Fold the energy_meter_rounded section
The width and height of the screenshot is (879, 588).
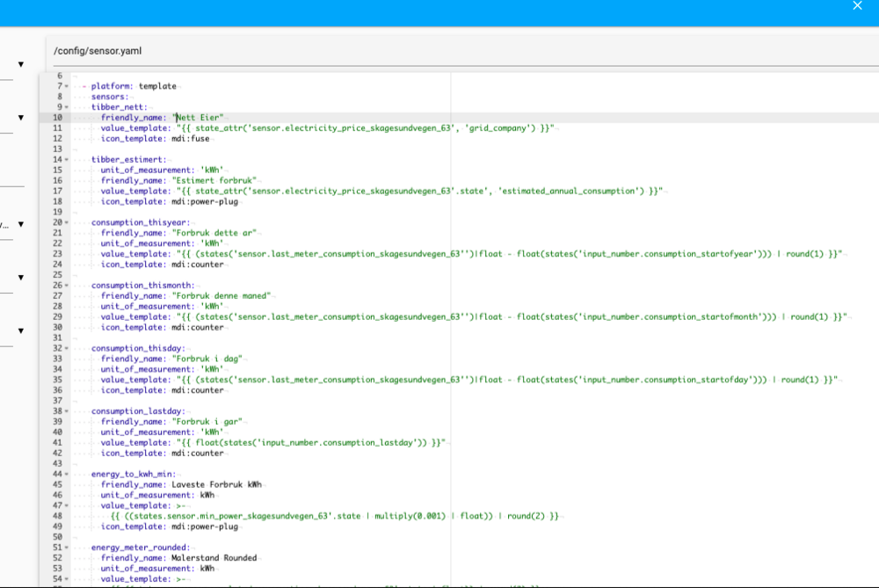coord(67,548)
